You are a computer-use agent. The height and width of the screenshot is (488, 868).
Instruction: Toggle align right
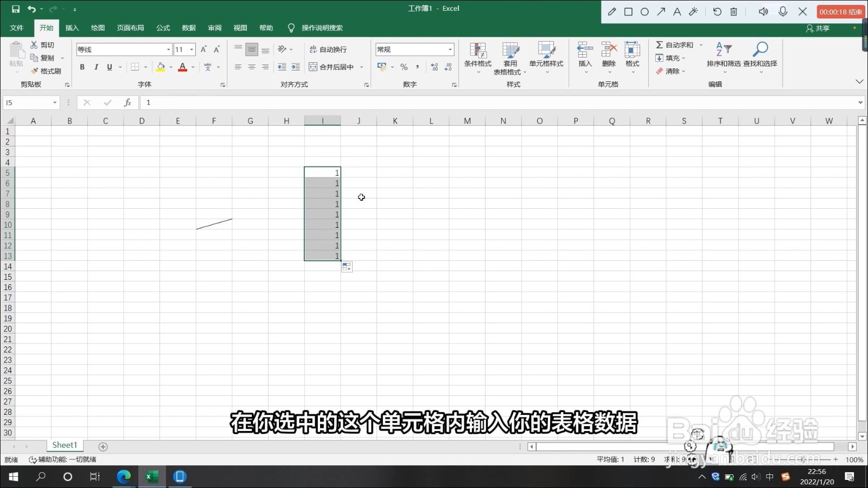[265, 67]
